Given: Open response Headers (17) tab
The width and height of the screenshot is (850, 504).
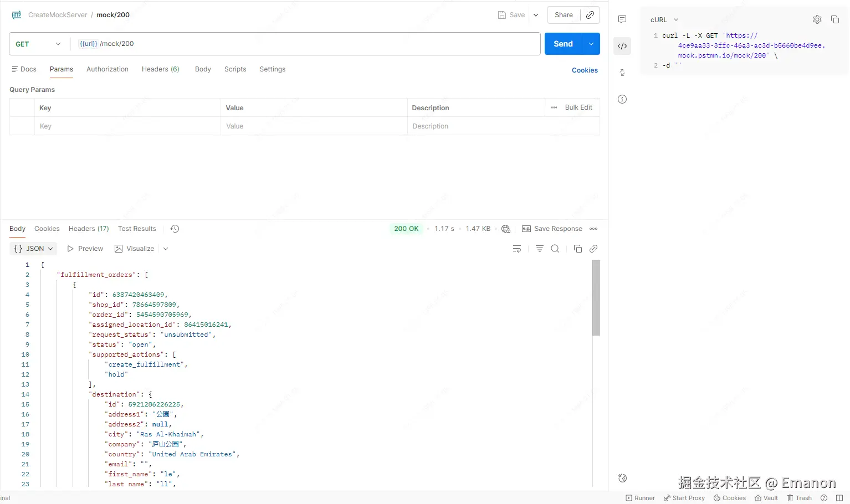Looking at the screenshot, I should 89,229.
